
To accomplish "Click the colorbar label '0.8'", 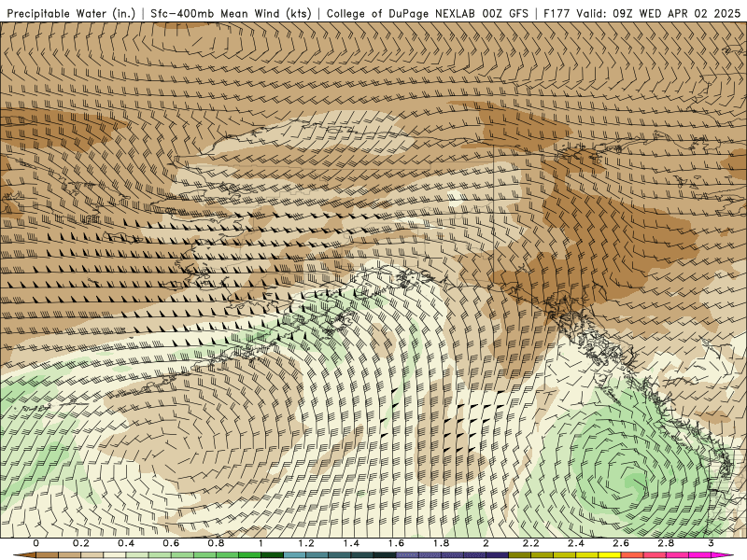I will 216,543.
